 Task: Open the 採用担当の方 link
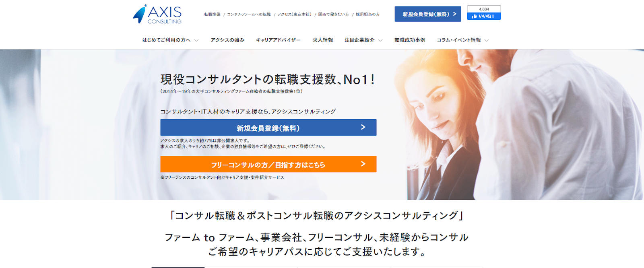point(367,14)
